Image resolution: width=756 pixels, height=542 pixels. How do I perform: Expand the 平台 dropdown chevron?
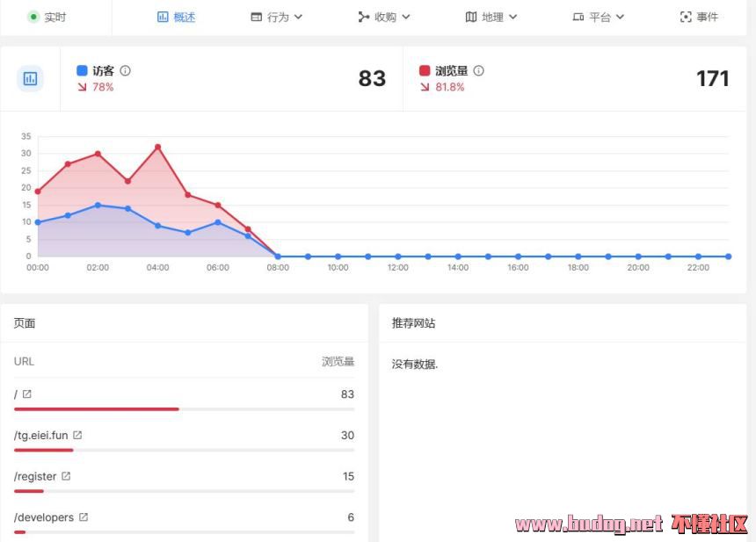(x=620, y=17)
